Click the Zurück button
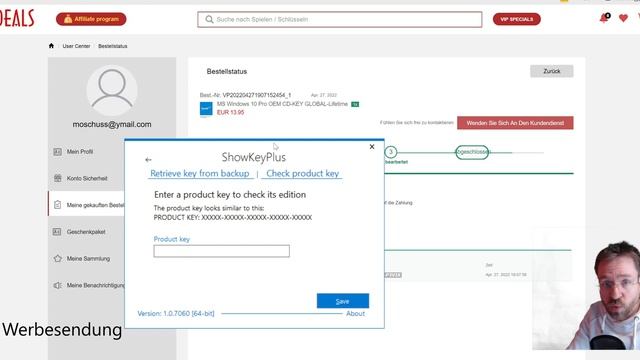640x360 pixels. pyautogui.click(x=551, y=71)
